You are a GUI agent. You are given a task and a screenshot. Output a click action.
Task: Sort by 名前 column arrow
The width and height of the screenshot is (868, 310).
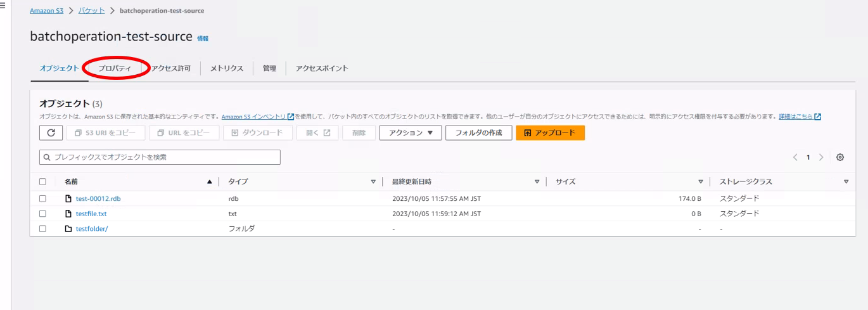point(209,182)
